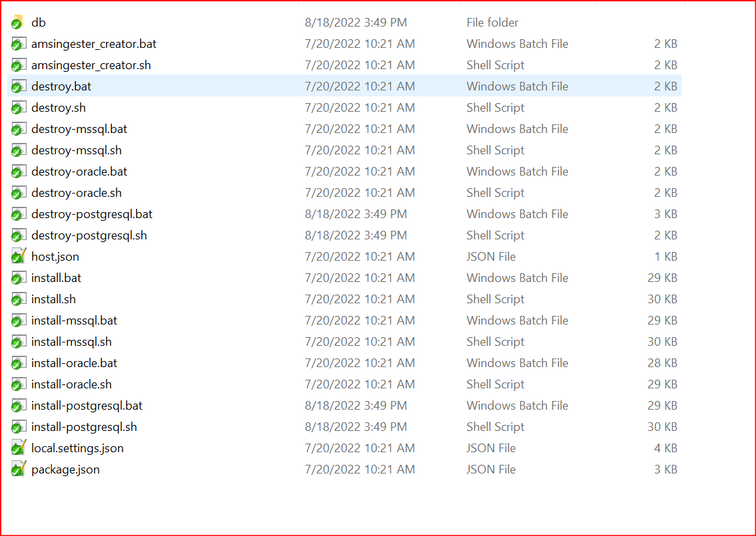Viewport: 756px width, 536px height.
Task: Click the install-postgresql.sh file icon
Action: [19, 427]
